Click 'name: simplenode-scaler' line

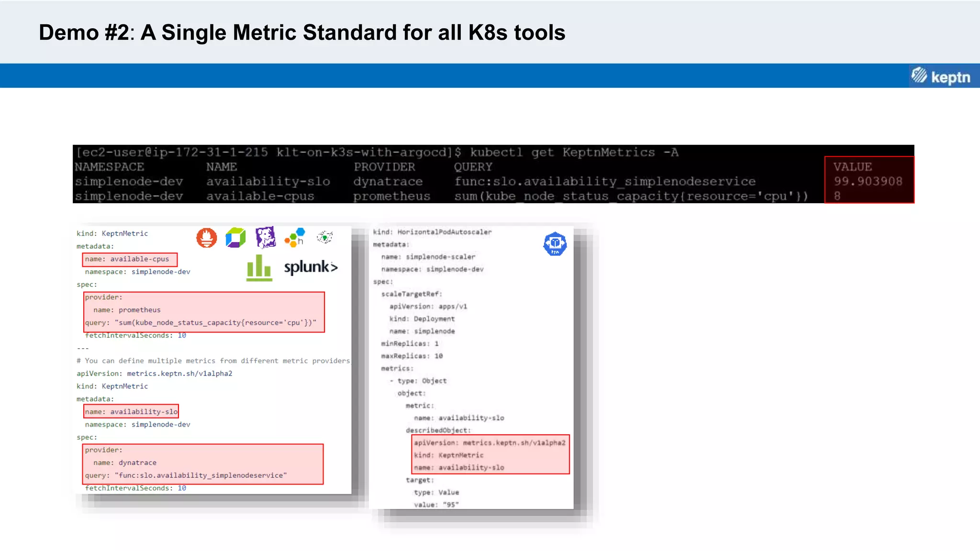tap(428, 257)
